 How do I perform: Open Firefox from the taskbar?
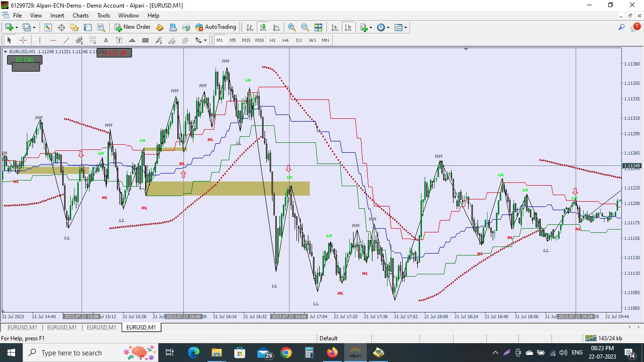coord(332,353)
